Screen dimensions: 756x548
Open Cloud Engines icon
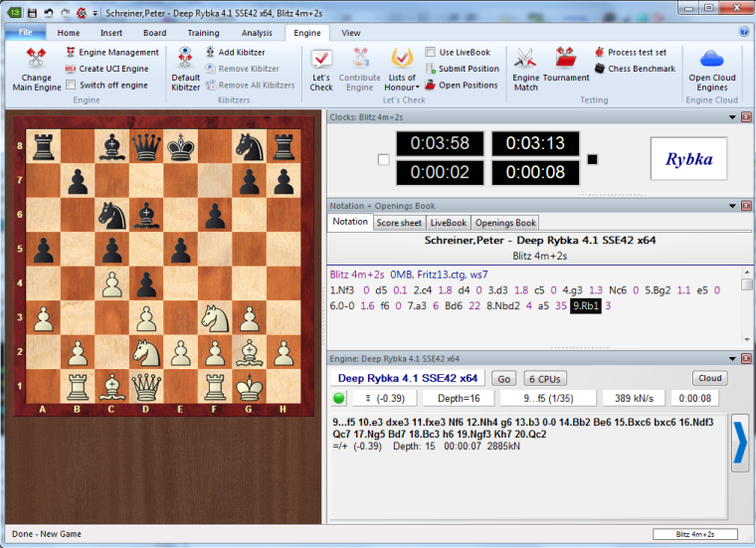pyautogui.click(x=712, y=58)
